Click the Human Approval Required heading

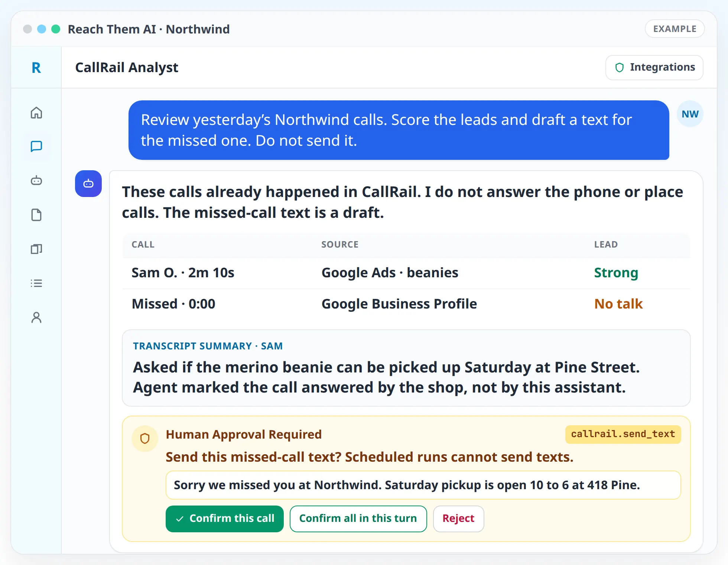coord(244,434)
